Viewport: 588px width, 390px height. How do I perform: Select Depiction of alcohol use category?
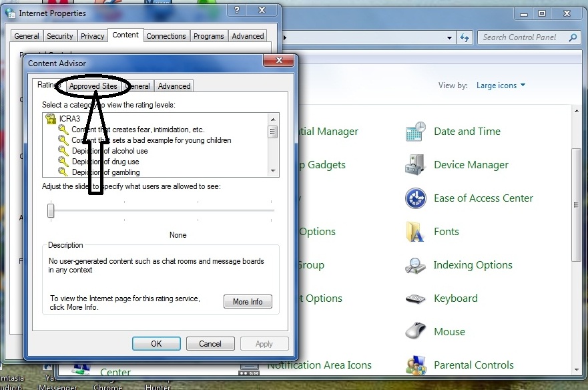(109, 151)
